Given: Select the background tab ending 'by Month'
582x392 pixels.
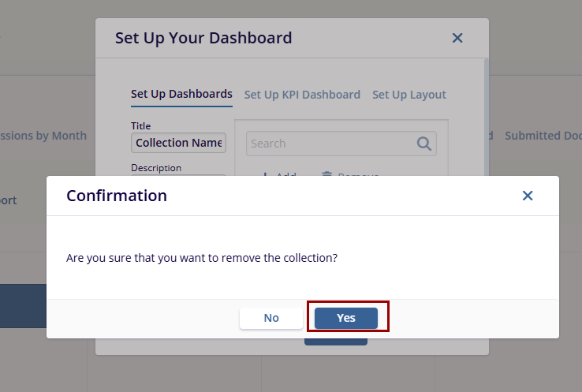Looking at the screenshot, I should coord(43,136).
